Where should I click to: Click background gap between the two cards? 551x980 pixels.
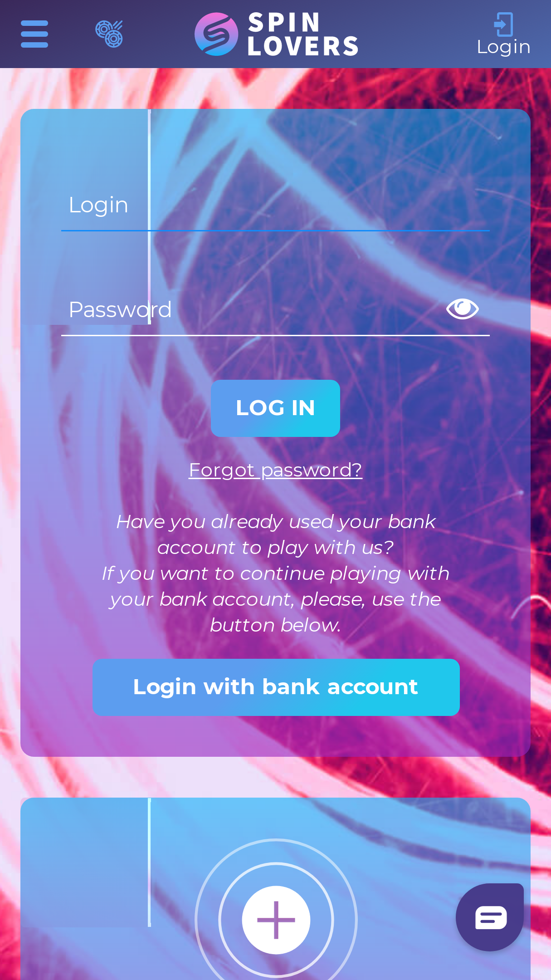tap(275, 777)
